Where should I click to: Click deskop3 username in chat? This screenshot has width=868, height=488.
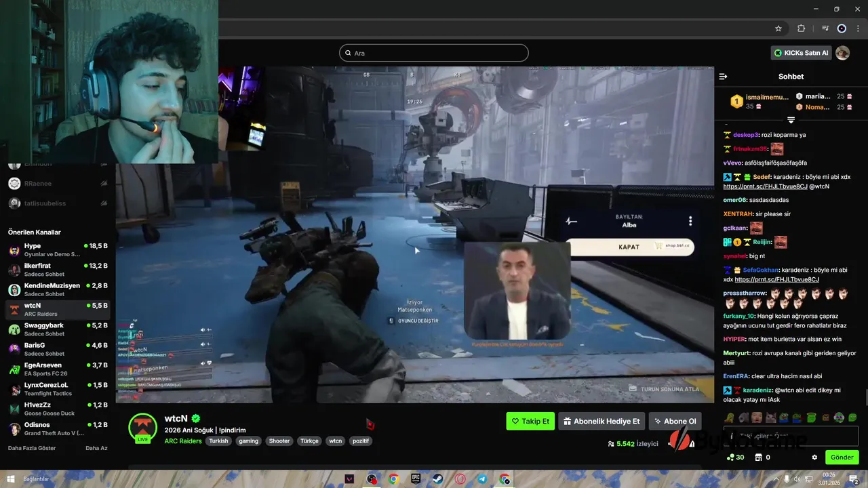(x=746, y=135)
